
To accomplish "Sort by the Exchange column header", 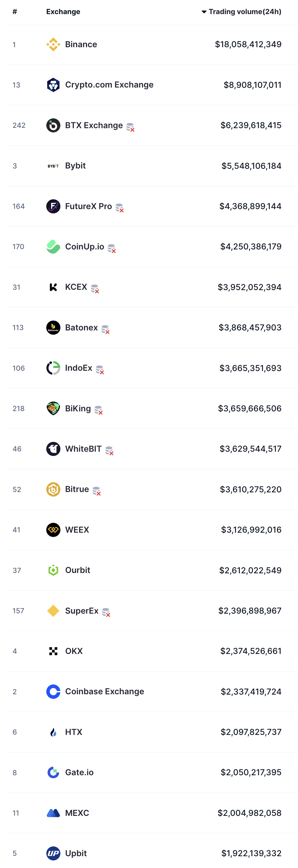I will click(x=63, y=12).
